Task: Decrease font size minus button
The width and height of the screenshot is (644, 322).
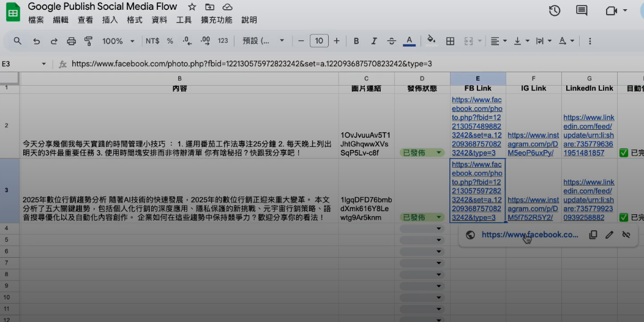Action: click(x=301, y=40)
